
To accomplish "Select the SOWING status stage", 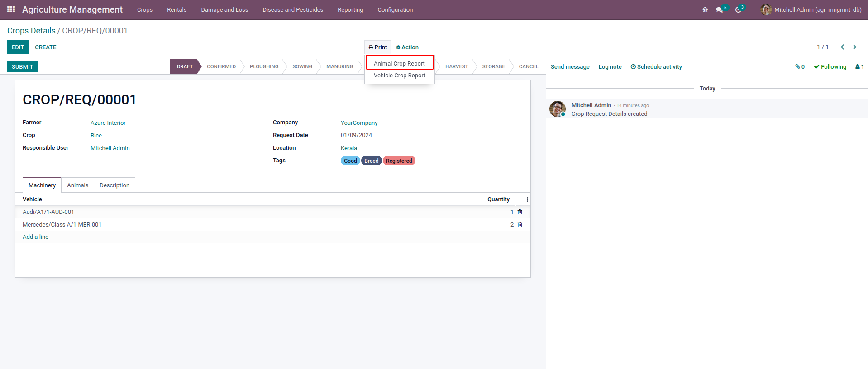I will tap(302, 67).
